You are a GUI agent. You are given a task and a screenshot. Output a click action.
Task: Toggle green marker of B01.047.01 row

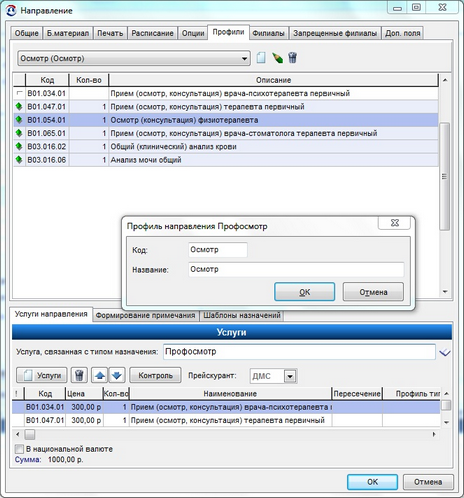[x=19, y=106]
